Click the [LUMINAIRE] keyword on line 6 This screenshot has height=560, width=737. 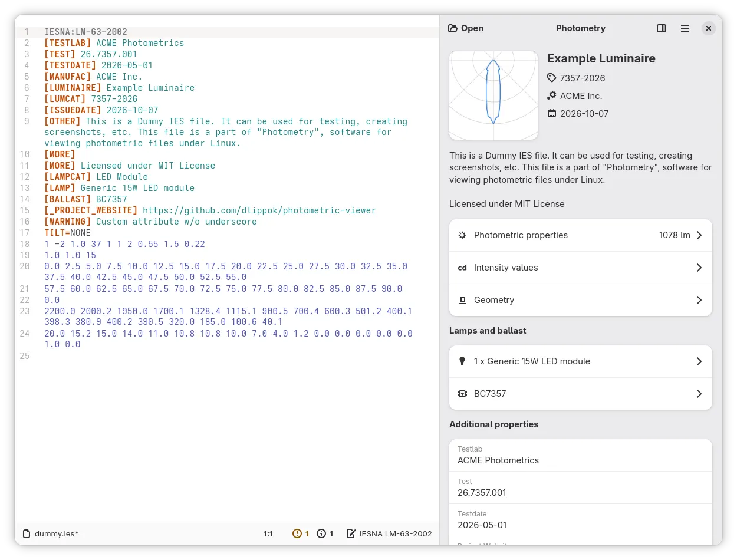(x=73, y=88)
